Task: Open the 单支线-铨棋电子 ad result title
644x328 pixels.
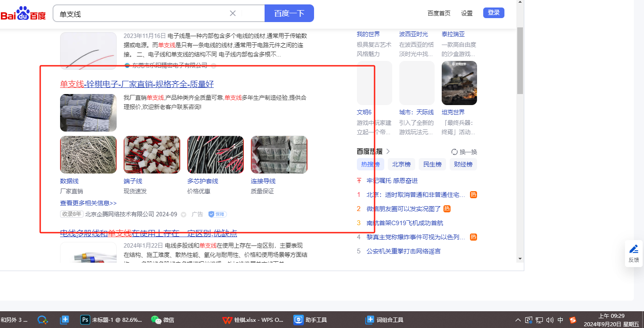Action: click(137, 84)
